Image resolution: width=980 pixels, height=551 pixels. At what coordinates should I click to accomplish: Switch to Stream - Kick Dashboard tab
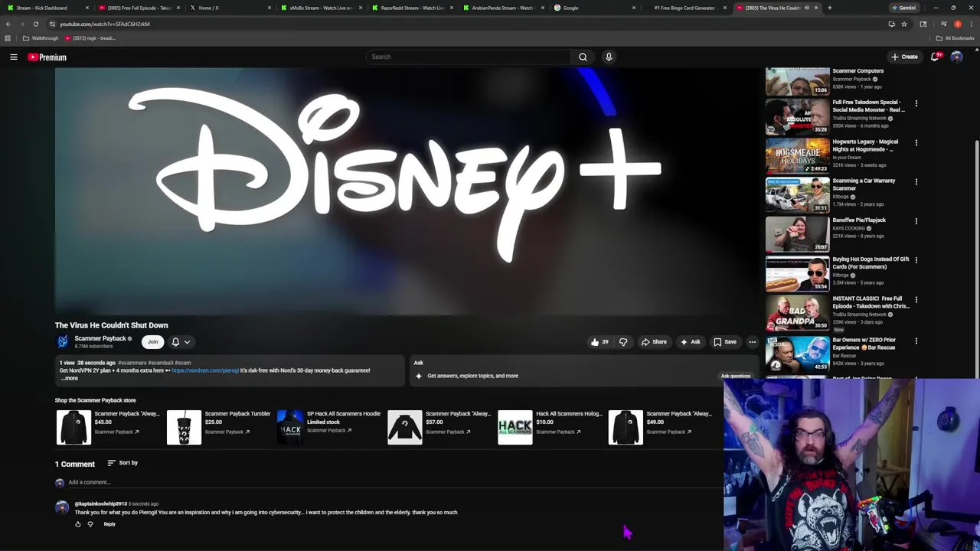click(47, 8)
